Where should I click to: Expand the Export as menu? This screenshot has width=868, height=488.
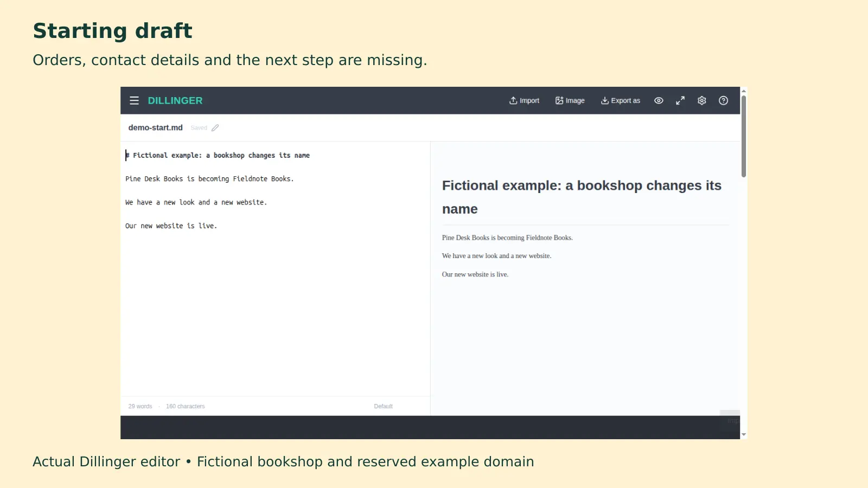coord(620,100)
